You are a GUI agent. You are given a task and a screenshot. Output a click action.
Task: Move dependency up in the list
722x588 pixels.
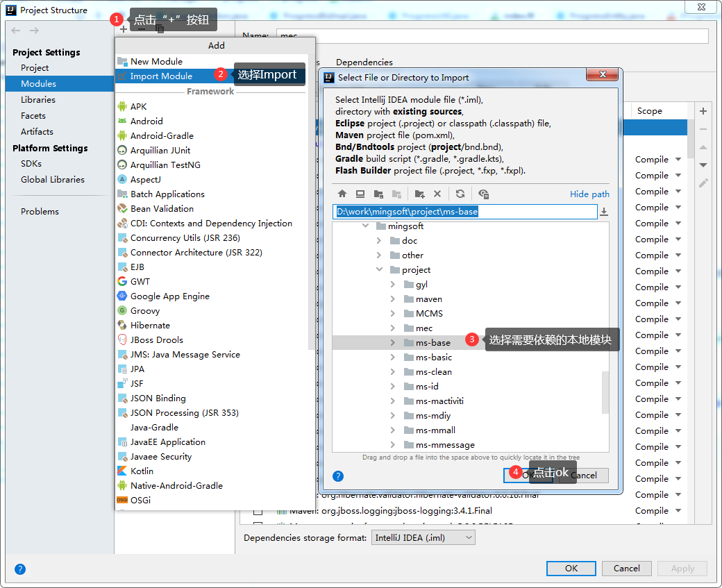[x=703, y=147]
